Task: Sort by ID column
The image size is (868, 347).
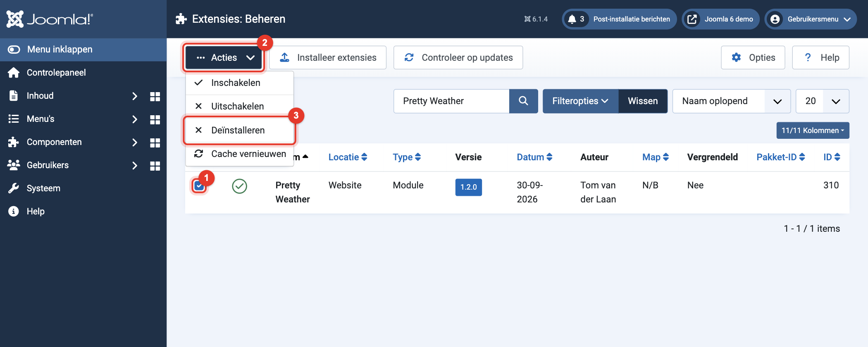Action: tap(832, 157)
